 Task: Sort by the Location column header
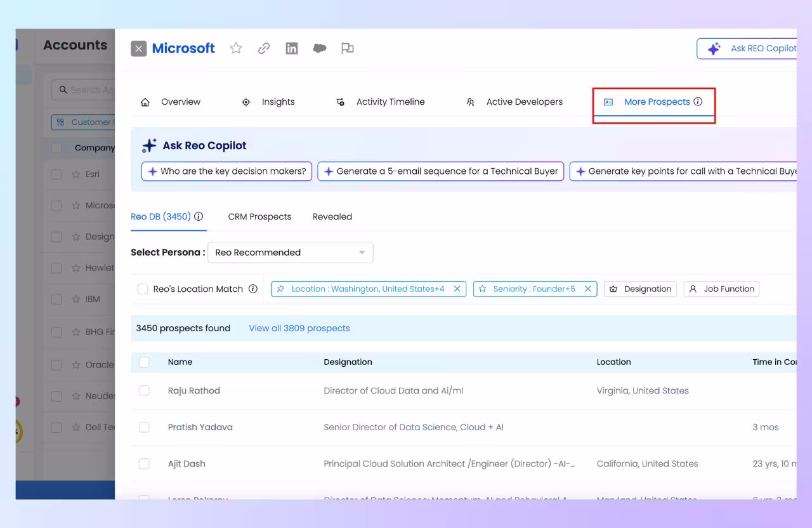click(613, 362)
